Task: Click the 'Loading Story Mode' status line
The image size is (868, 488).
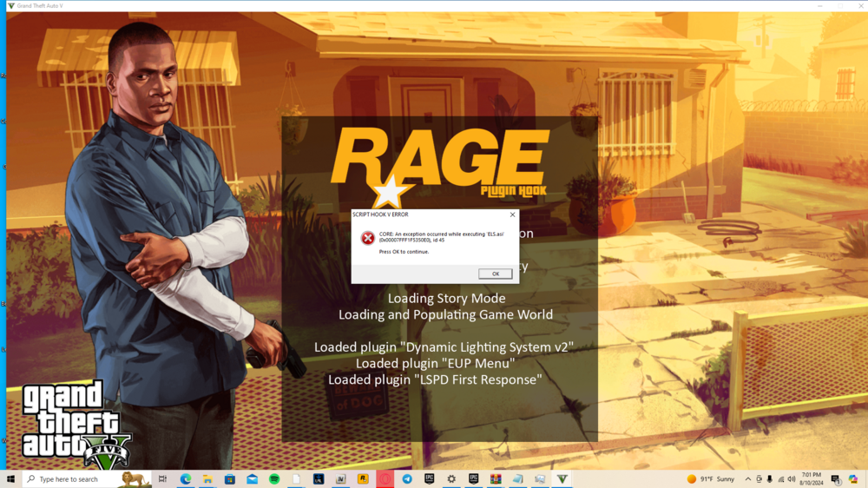Action: [446, 299]
